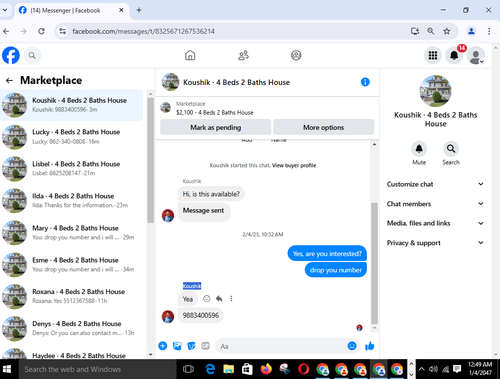Bookmark this page with the star icon
The height and width of the screenshot is (379, 500).
pos(447,31)
